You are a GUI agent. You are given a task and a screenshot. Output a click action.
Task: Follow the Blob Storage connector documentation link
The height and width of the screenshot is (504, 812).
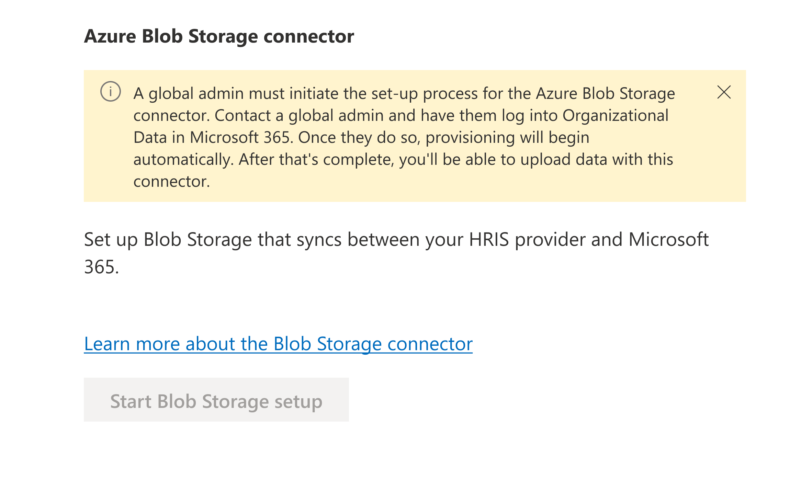[x=278, y=343]
